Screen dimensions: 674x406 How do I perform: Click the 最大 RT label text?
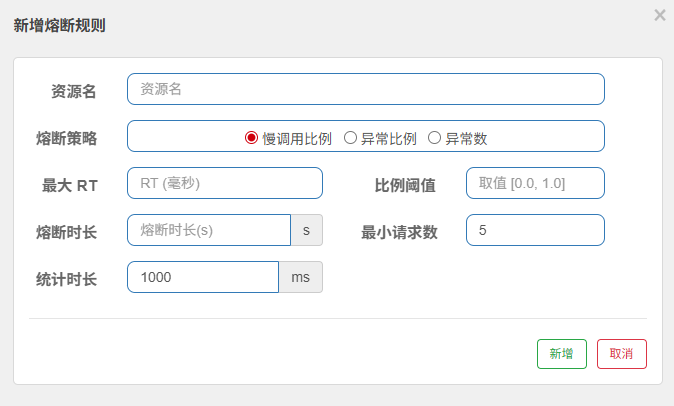click(69, 185)
